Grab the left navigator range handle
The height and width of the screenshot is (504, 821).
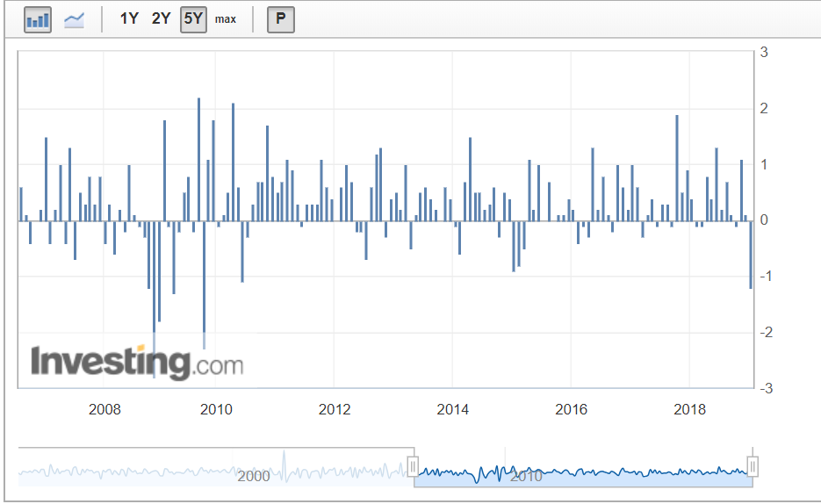pos(413,465)
